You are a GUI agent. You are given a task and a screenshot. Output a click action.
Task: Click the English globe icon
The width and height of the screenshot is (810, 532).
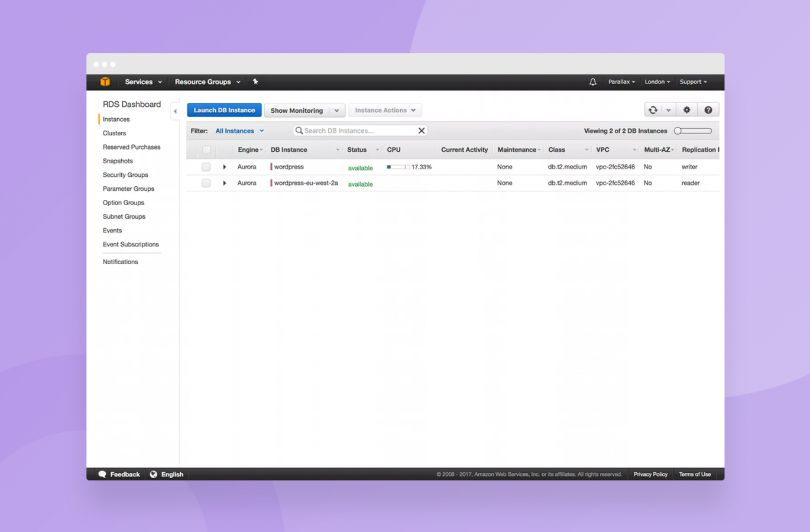tap(154, 474)
